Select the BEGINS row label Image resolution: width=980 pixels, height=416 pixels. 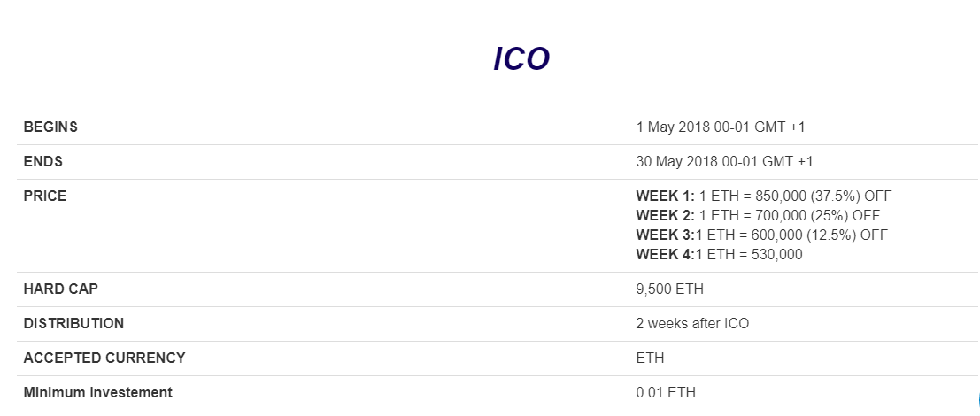tap(50, 127)
